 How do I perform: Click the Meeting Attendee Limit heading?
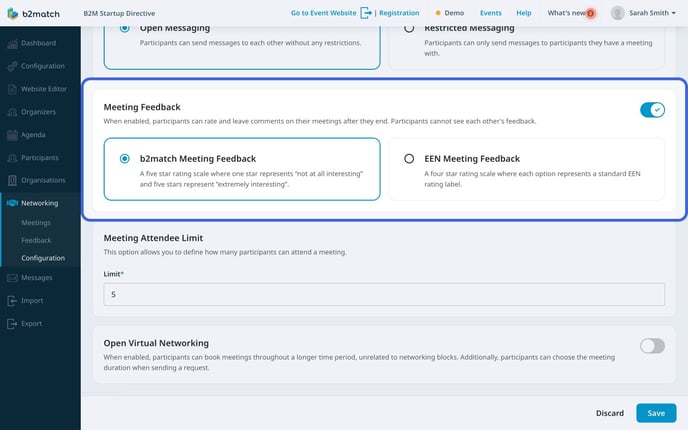coord(153,238)
